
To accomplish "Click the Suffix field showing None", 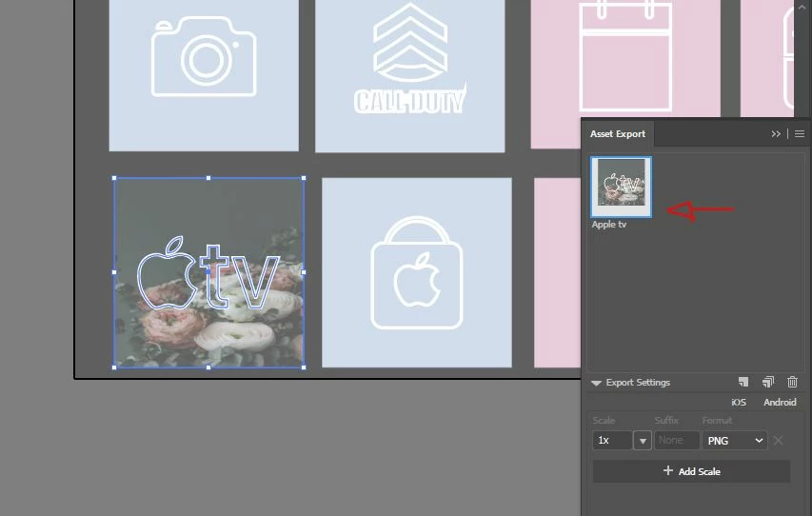I will tap(677, 441).
